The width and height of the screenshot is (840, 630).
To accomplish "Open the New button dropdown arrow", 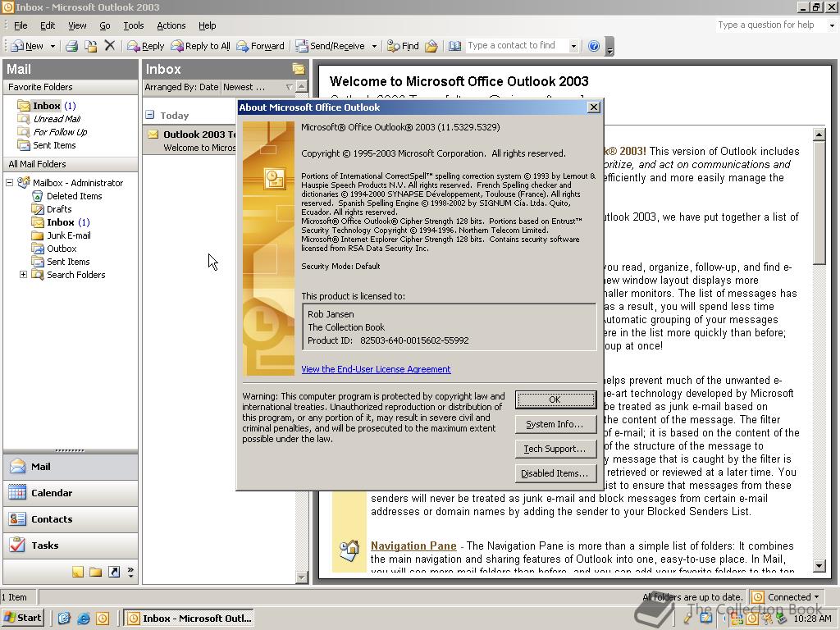I will [52, 47].
